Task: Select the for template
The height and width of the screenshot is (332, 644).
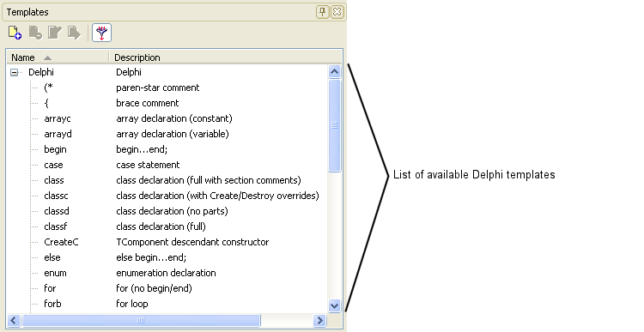Action: coord(50,288)
